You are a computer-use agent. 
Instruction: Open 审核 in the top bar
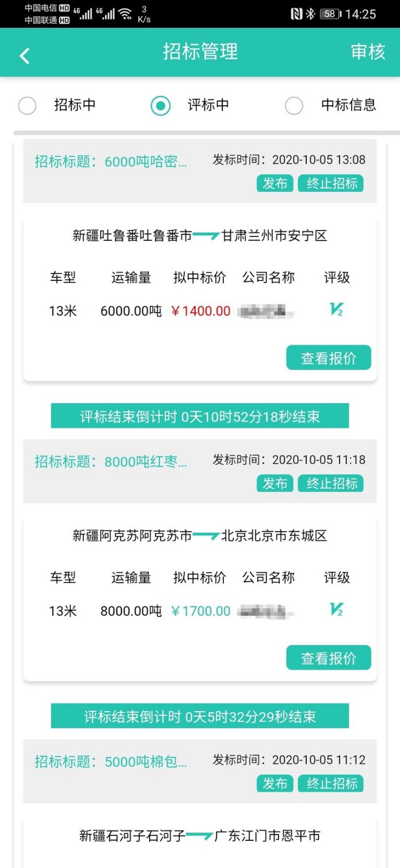[368, 52]
